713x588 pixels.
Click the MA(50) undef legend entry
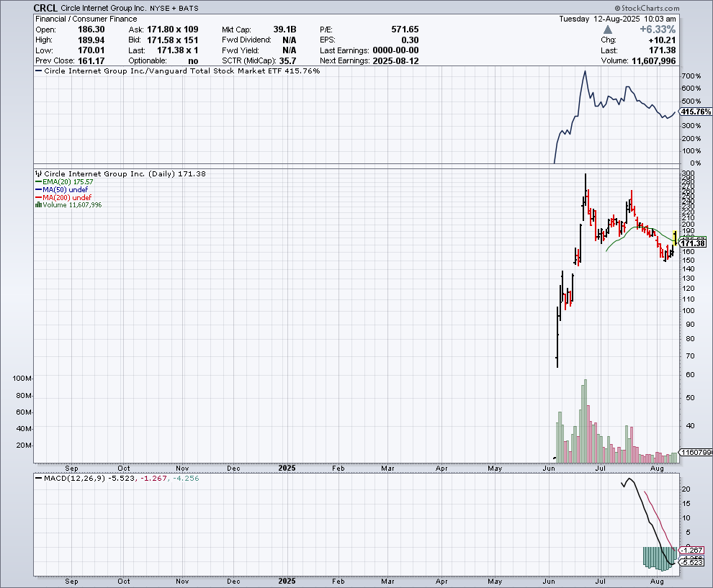point(65,189)
